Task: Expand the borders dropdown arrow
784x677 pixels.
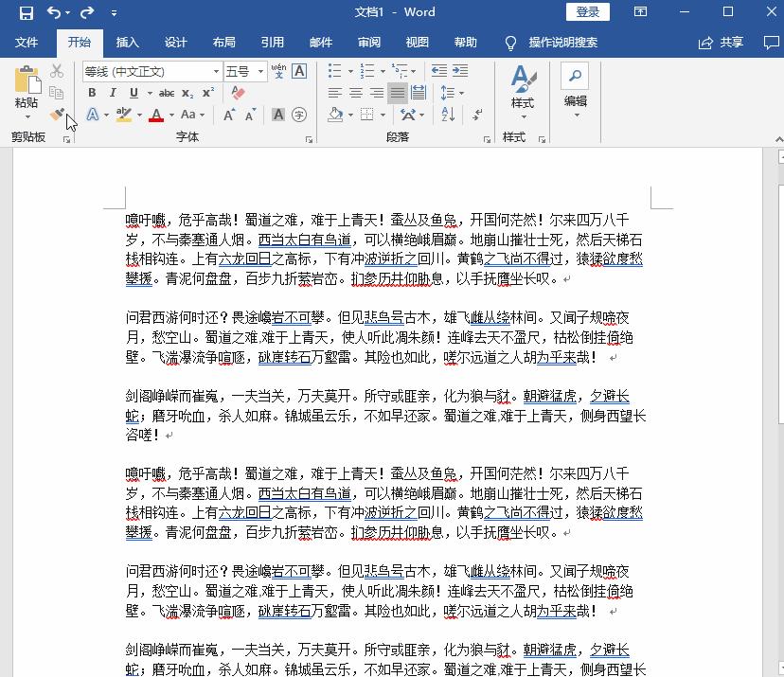Action: [x=383, y=115]
